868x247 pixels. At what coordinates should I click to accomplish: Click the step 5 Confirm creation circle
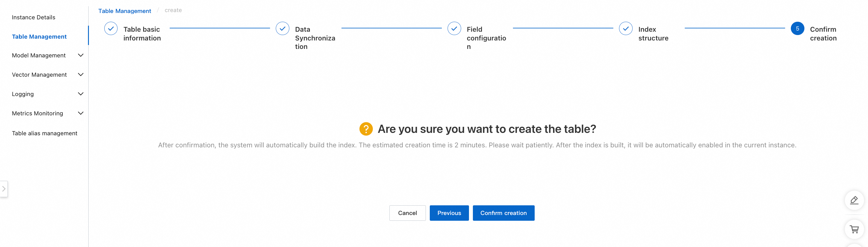(797, 29)
